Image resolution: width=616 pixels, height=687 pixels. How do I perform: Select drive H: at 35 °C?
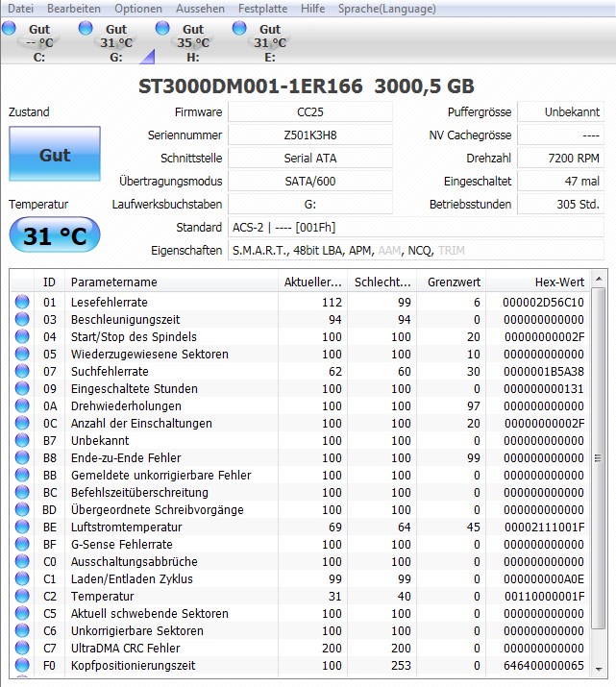point(193,43)
